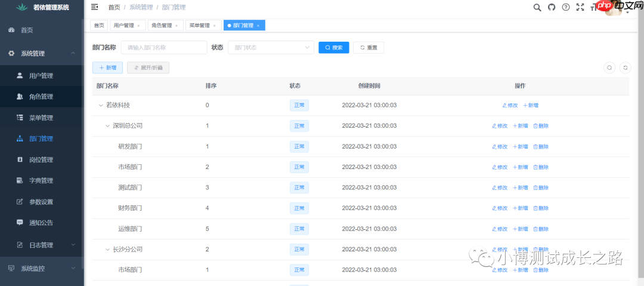Collapse the 长沙分公司 tree row

(x=107, y=250)
